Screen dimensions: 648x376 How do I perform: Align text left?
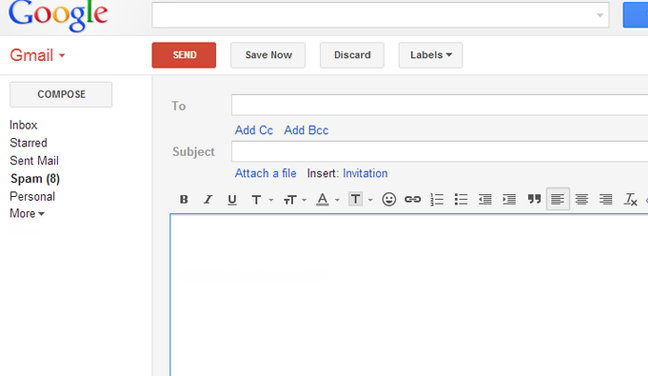(558, 199)
